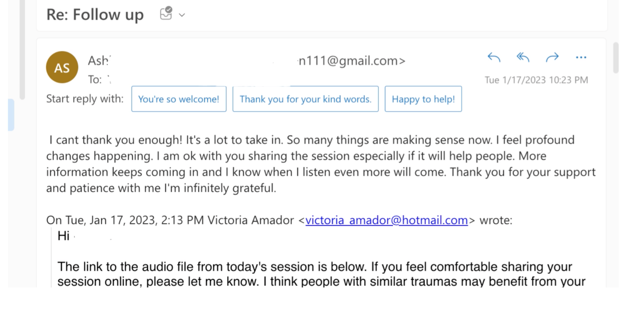Expand the chevron next to Follow up
Screen dimensions: 644x314
[x=182, y=15]
